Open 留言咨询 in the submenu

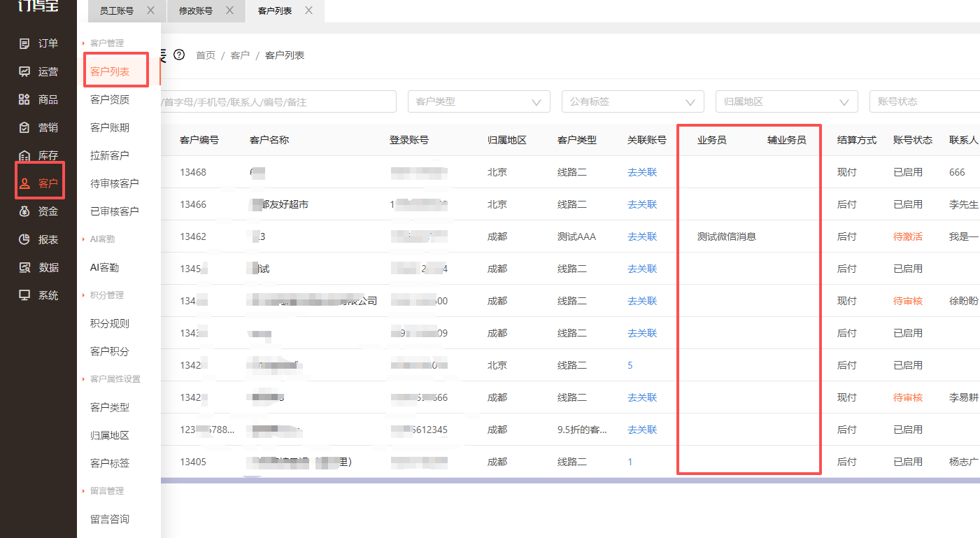tap(110, 519)
